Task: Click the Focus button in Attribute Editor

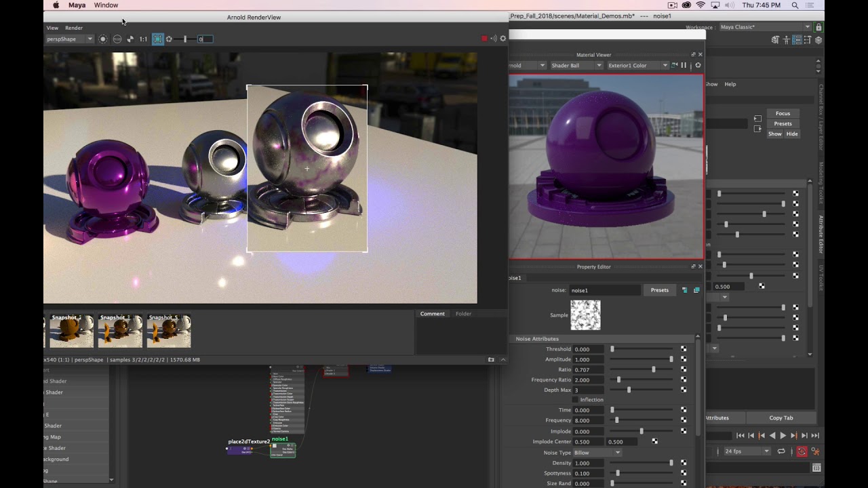Action: [x=783, y=113]
